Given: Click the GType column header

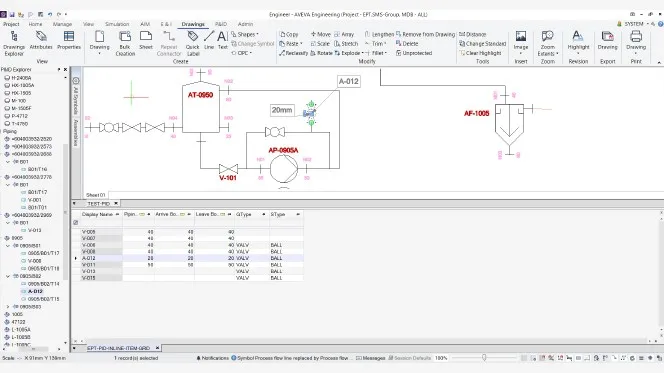Looking at the screenshot, I should click(243, 214).
